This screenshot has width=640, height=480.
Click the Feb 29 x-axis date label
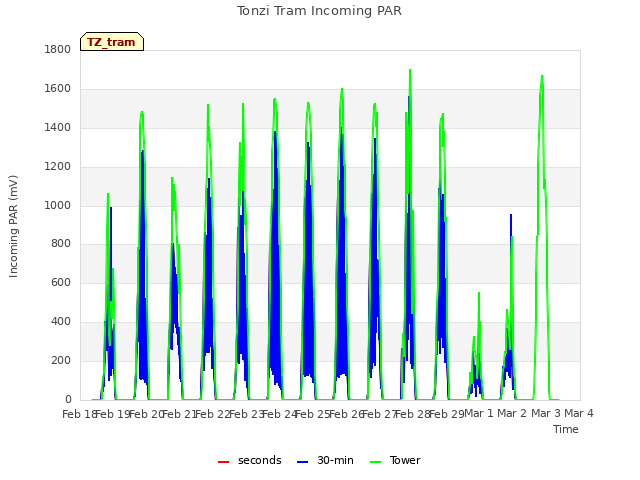pos(446,414)
